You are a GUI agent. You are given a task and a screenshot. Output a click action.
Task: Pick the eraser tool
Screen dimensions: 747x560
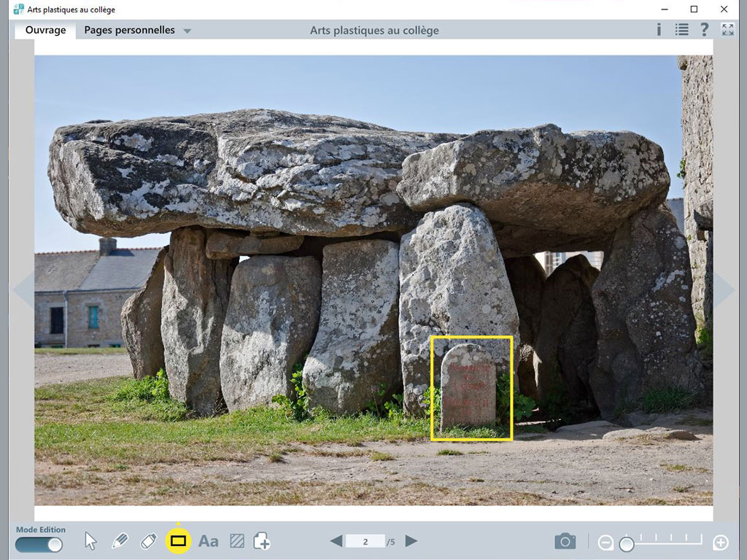(148, 541)
